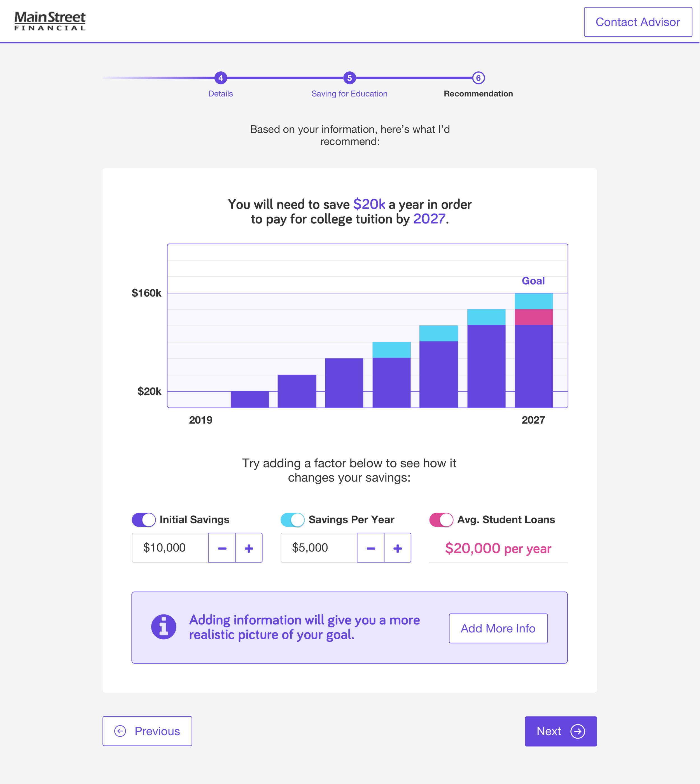Click the left arrow icon on Previous
The width and height of the screenshot is (700, 784).
point(120,731)
